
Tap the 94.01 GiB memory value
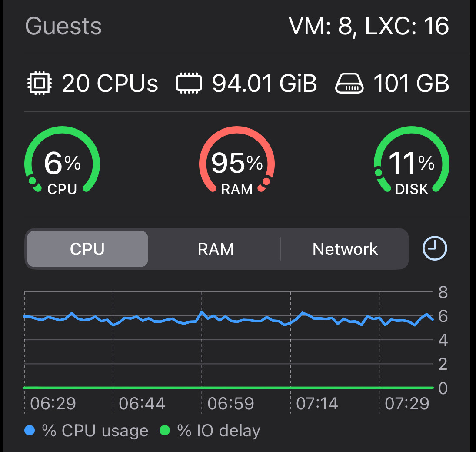264,83
